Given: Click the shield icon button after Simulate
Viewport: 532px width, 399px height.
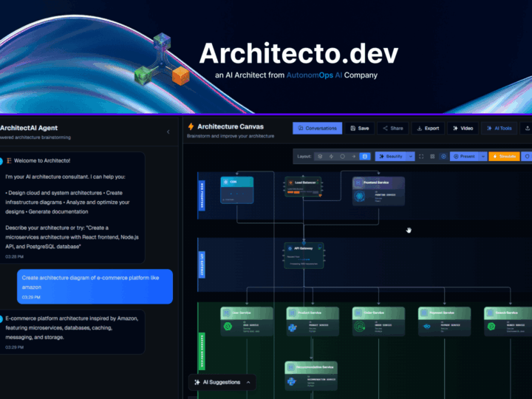Looking at the screenshot, I should click(x=527, y=157).
